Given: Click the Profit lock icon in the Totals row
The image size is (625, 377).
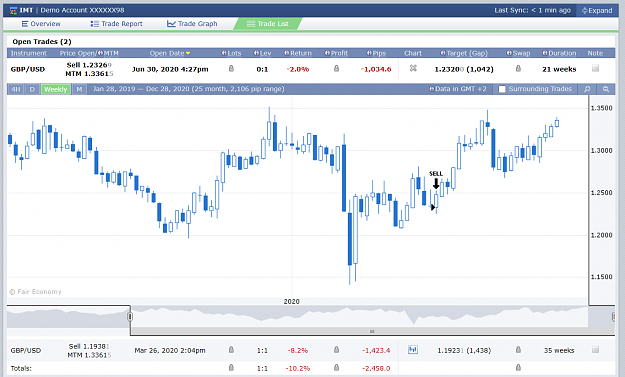Looking at the screenshot, I should [x=336, y=367].
